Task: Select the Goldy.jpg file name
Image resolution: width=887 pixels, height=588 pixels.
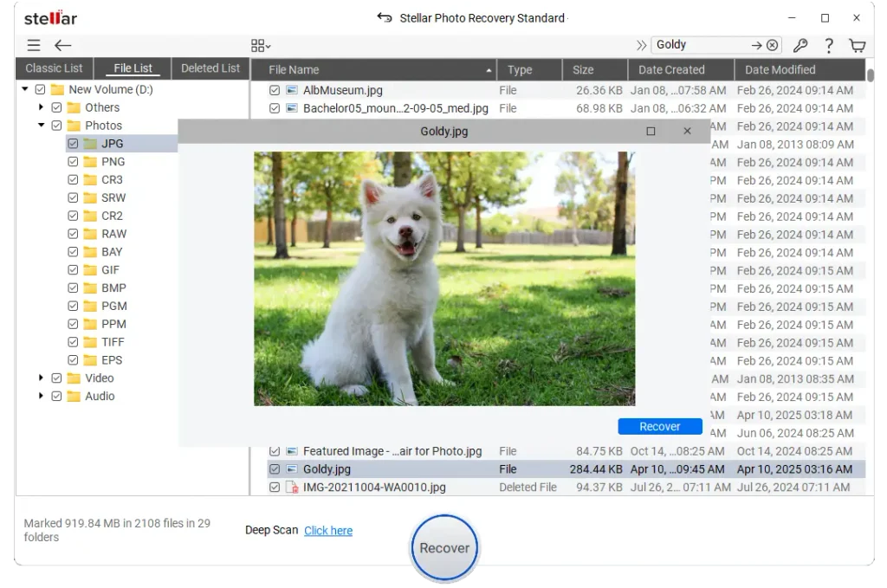Action: point(327,468)
